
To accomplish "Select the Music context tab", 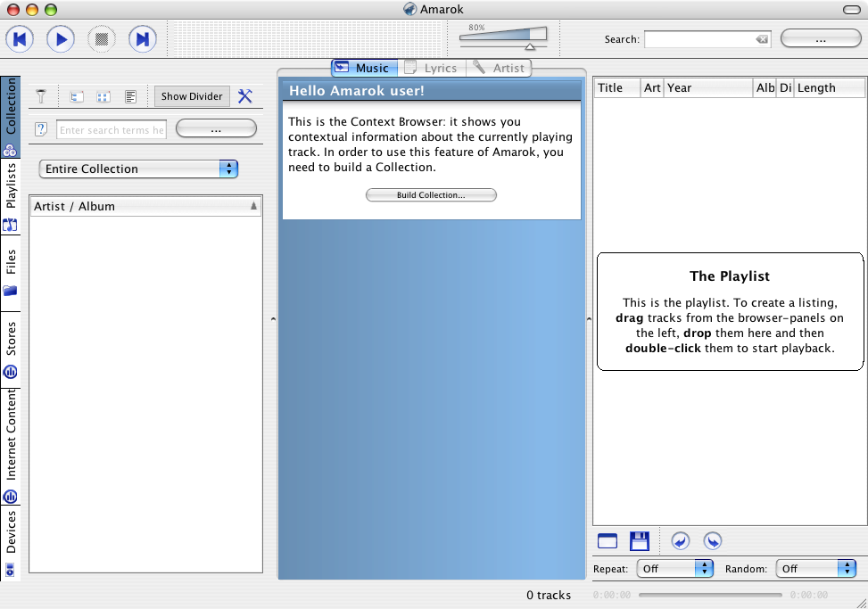I will (364, 68).
